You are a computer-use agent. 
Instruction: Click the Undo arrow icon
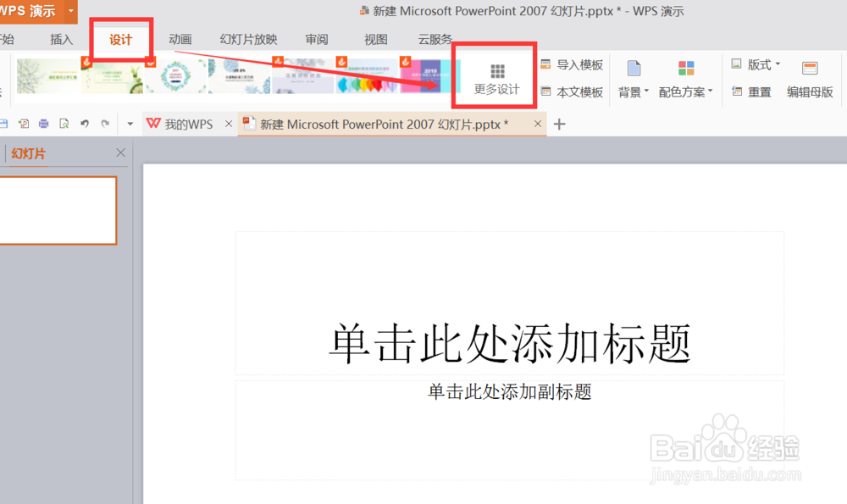coord(85,124)
